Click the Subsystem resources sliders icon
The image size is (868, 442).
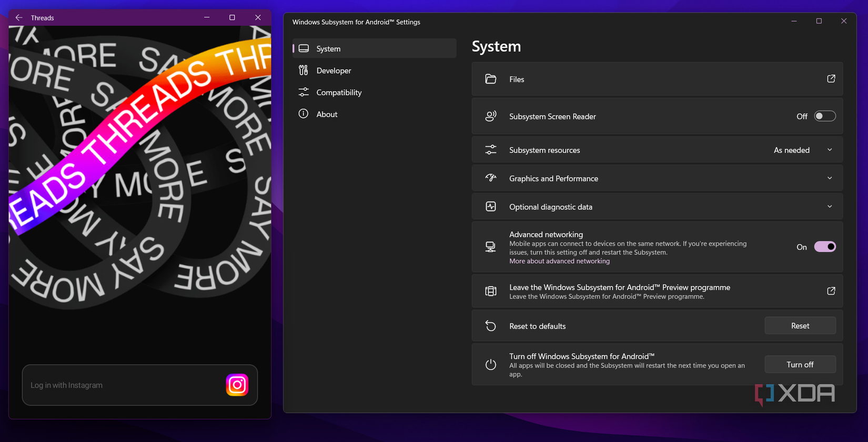click(491, 150)
